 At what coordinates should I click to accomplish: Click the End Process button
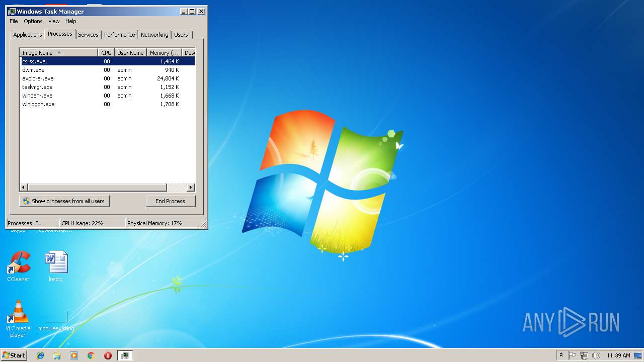point(170,201)
